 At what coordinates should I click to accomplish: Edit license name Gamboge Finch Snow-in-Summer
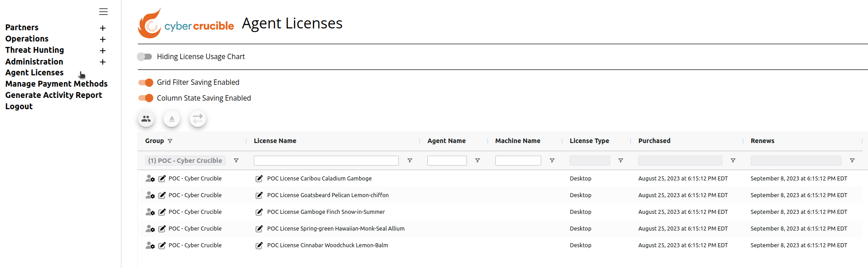point(259,212)
